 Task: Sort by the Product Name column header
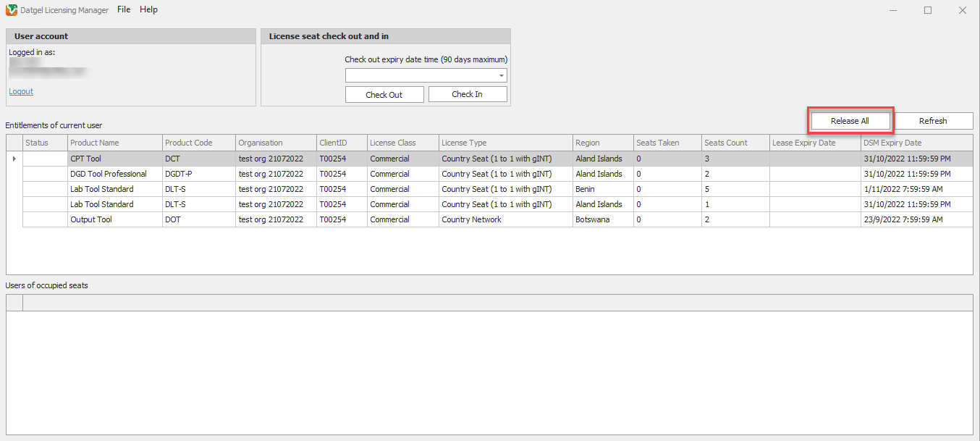click(x=114, y=143)
